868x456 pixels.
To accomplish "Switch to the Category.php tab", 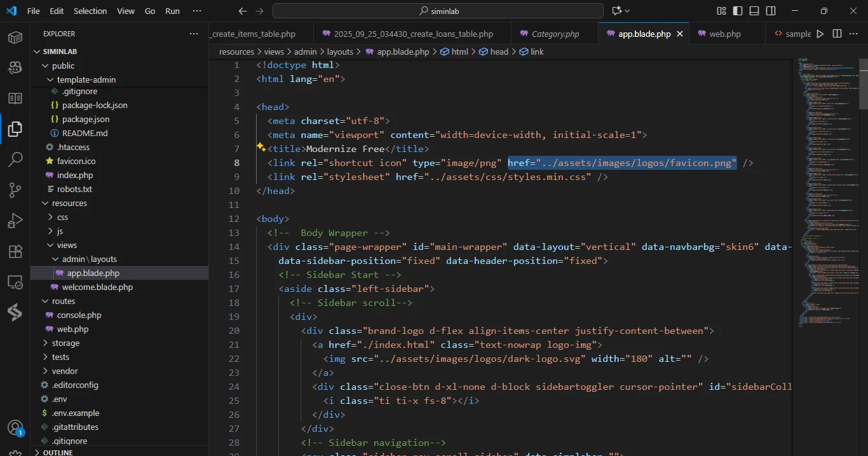I will coord(555,34).
